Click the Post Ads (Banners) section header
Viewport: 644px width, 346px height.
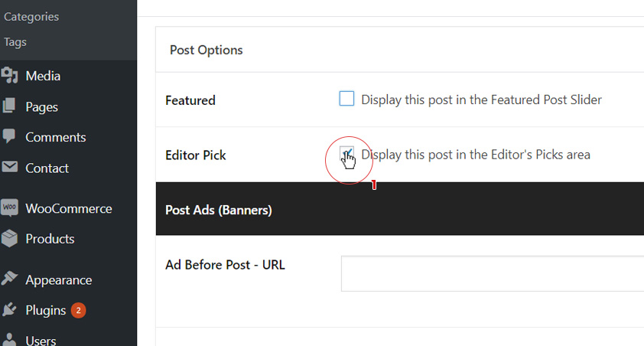click(x=219, y=209)
